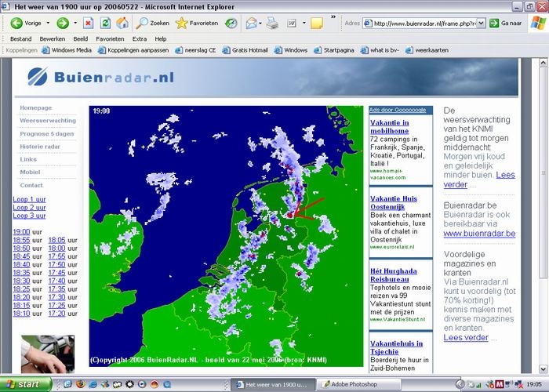
Task: Expand the Vorige back history dropdown arrow
Action: point(48,23)
